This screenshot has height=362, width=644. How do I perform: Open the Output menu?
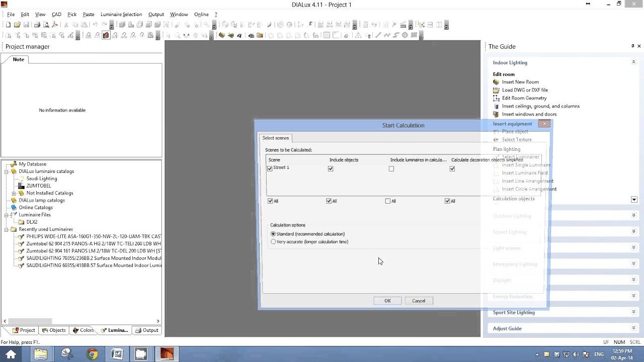pos(156,15)
